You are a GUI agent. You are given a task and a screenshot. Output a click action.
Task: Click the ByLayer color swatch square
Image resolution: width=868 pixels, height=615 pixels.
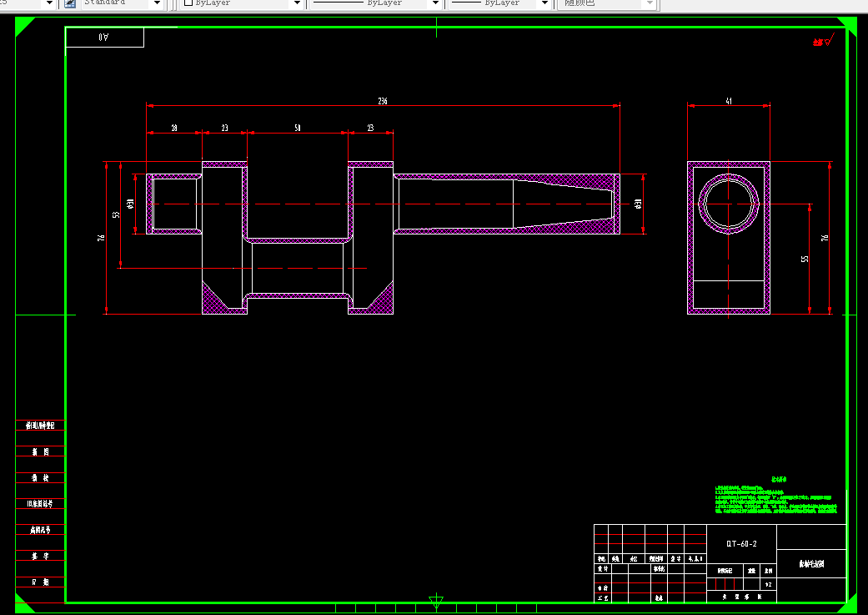click(x=188, y=3)
